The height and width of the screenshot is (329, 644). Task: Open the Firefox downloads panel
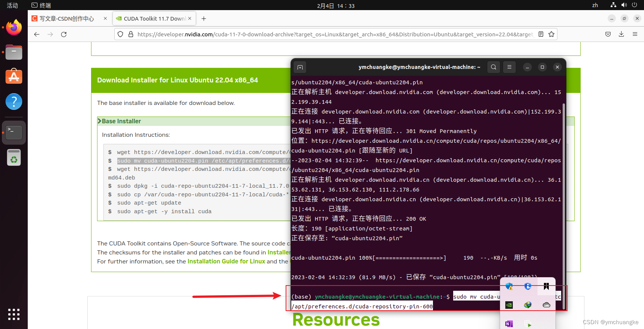[x=622, y=34]
